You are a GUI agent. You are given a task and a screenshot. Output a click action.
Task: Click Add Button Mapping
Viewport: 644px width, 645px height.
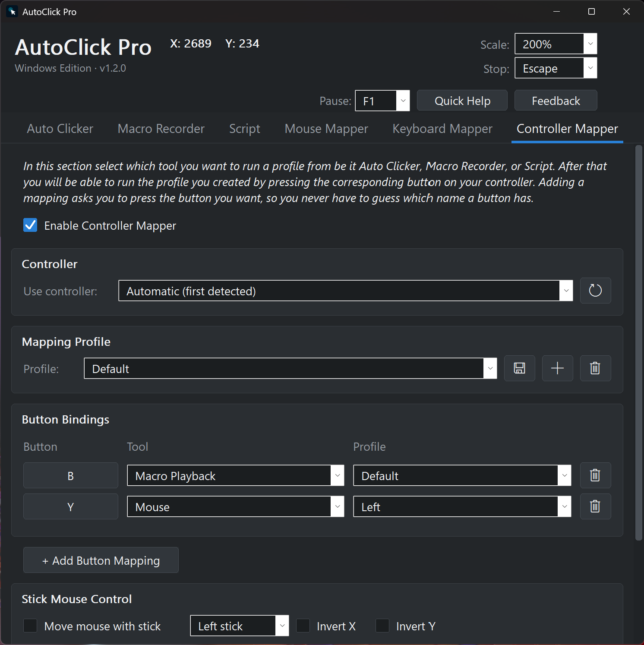tap(101, 560)
